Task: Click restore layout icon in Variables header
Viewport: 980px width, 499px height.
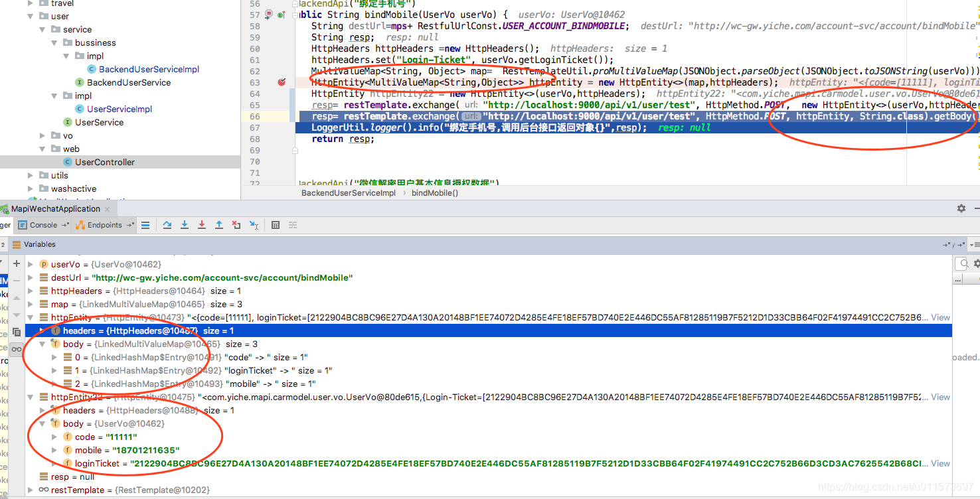Action: [x=946, y=244]
